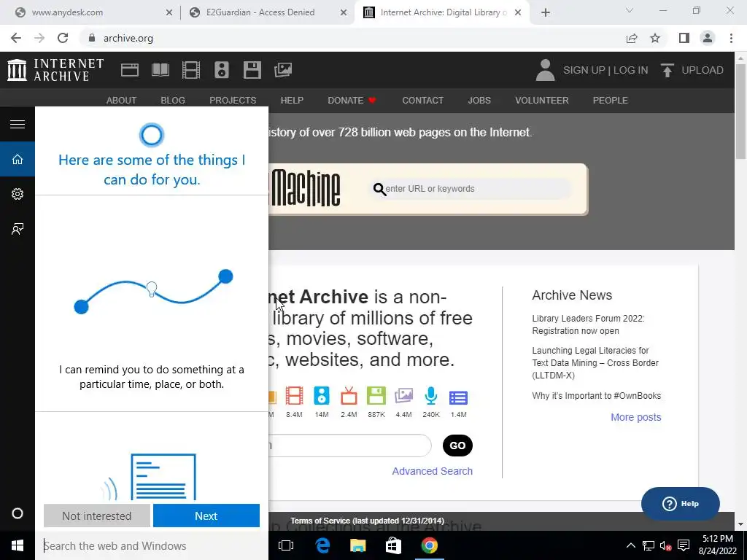Open the More posts link

tap(636, 417)
